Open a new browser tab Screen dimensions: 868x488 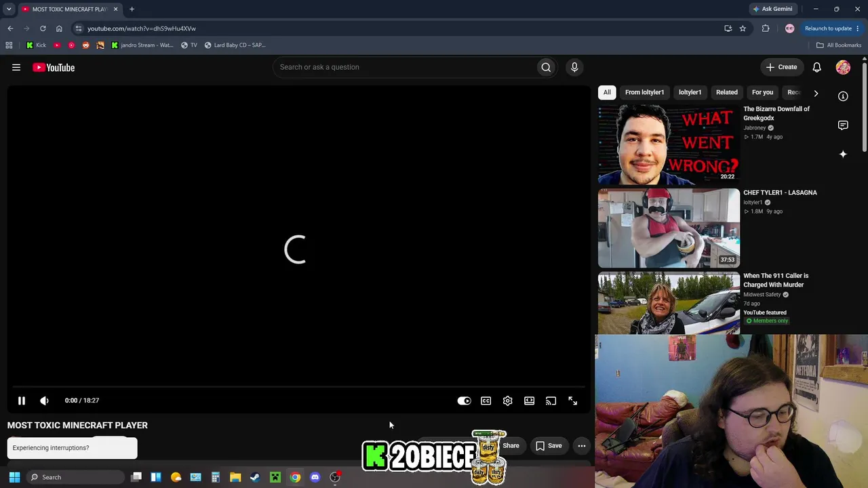[132, 9]
